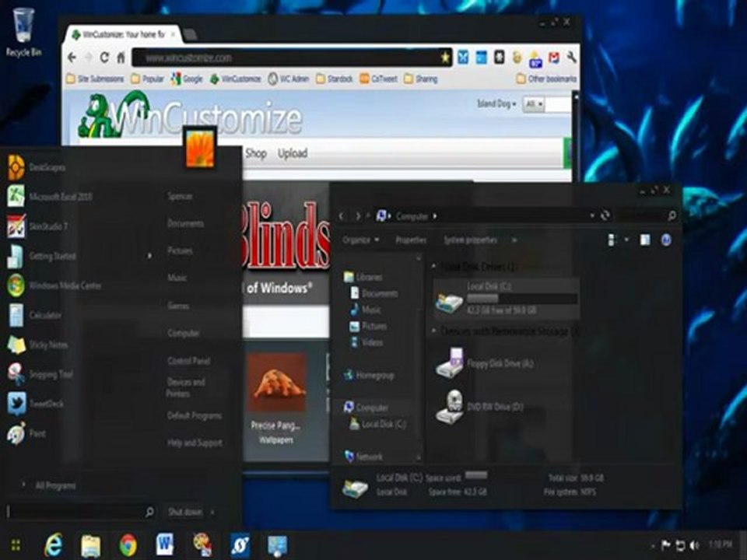Open the Chrome wrench menu icon
Screen dimensions: 747x560
pyautogui.click(x=572, y=58)
